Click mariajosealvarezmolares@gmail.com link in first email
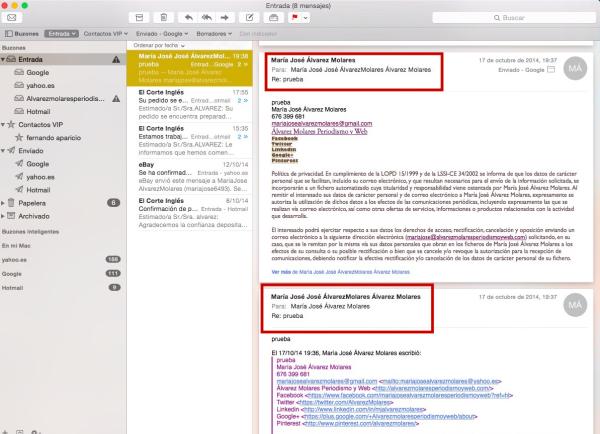The height and width of the screenshot is (434, 600). pyautogui.click(x=322, y=124)
